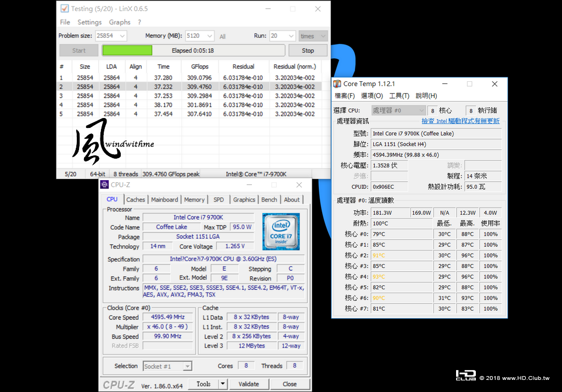Minimize the Core Temp window
The height and width of the screenshot is (392, 562).
pyautogui.click(x=445, y=83)
